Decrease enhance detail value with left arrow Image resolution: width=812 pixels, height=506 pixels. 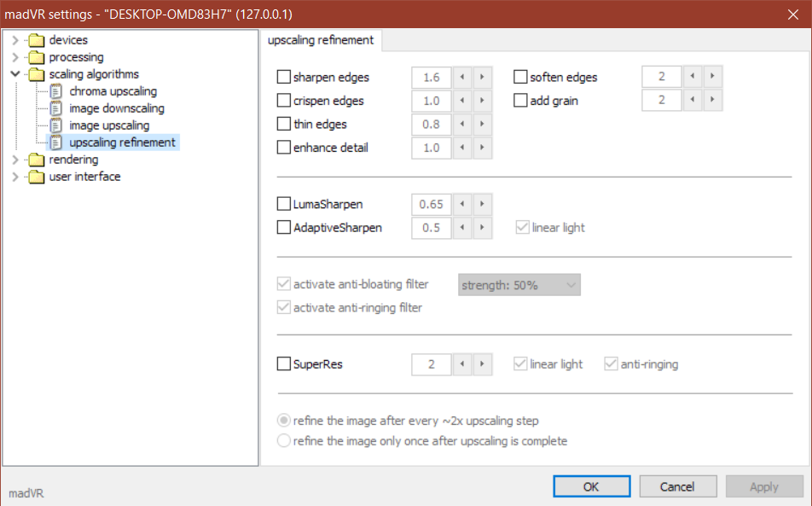(x=462, y=148)
